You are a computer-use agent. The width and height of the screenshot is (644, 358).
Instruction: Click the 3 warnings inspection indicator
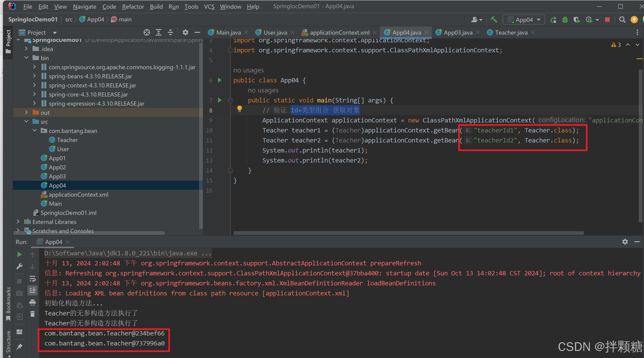point(616,45)
